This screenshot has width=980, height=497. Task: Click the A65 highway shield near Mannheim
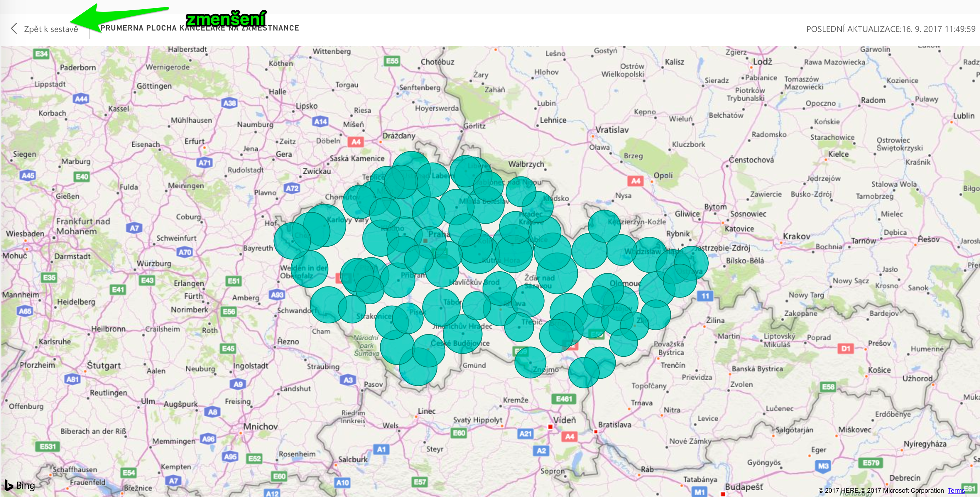25,311
